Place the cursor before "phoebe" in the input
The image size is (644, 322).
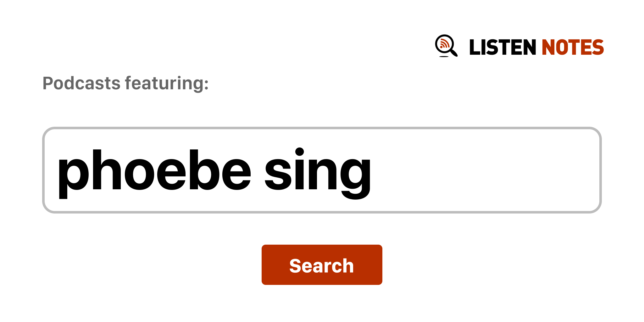click(x=57, y=170)
